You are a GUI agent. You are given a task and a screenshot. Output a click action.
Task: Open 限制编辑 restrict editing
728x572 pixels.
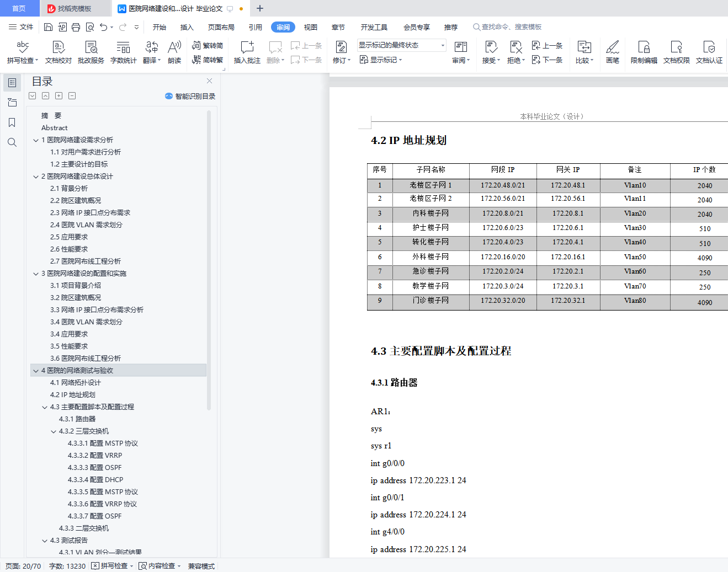[644, 52]
